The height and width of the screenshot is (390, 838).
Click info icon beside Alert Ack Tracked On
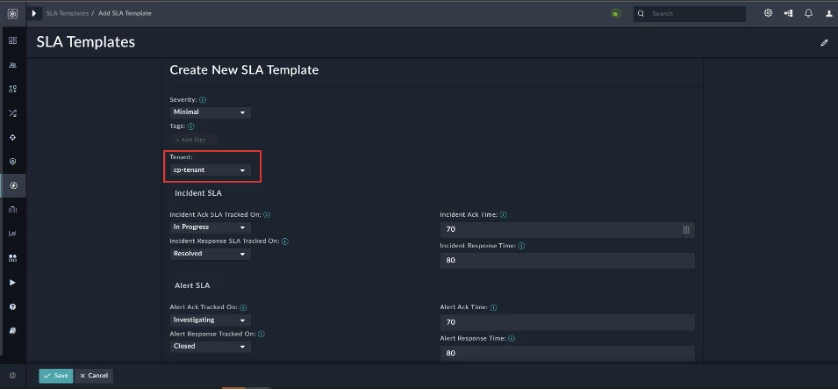[243, 308]
